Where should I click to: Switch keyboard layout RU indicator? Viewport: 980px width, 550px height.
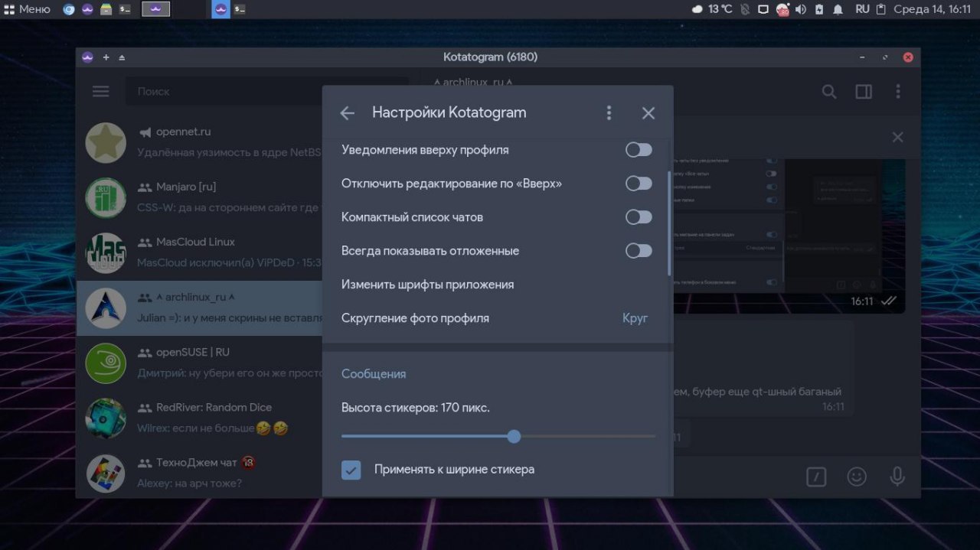click(x=862, y=9)
